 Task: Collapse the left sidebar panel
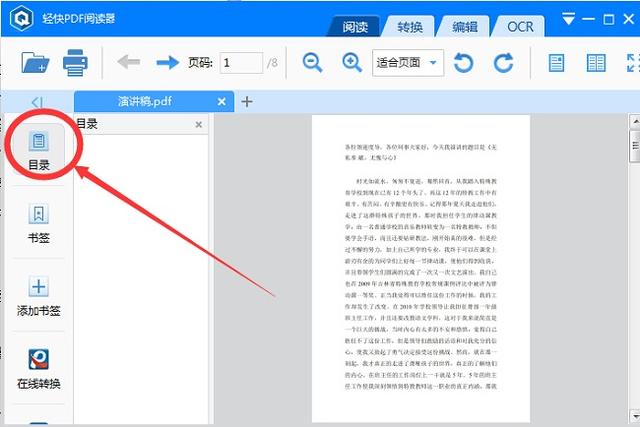37,101
